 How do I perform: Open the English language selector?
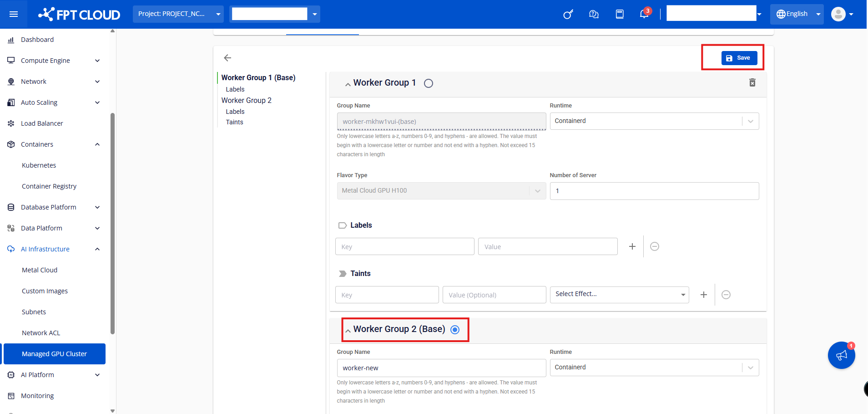point(797,14)
